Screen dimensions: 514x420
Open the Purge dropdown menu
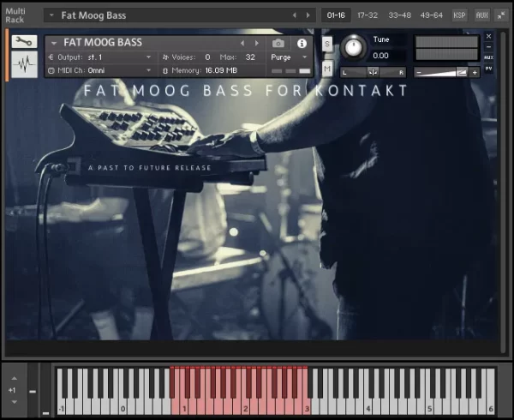290,57
